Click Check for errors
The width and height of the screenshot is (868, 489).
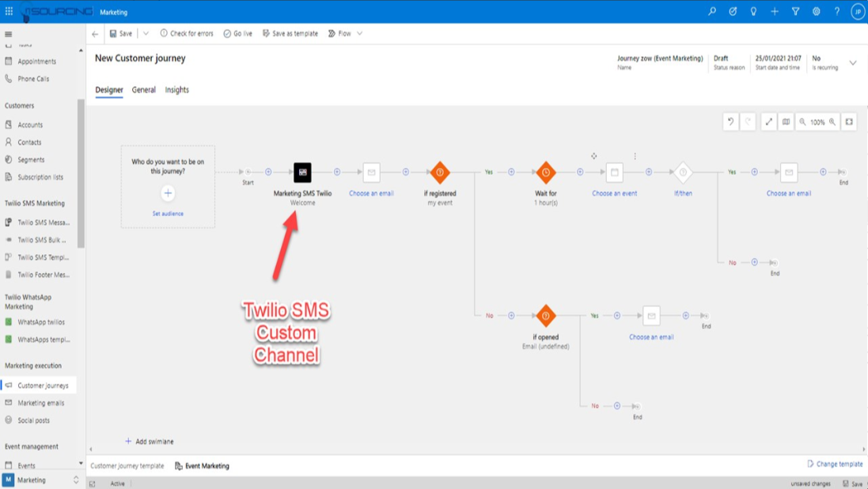tap(187, 34)
